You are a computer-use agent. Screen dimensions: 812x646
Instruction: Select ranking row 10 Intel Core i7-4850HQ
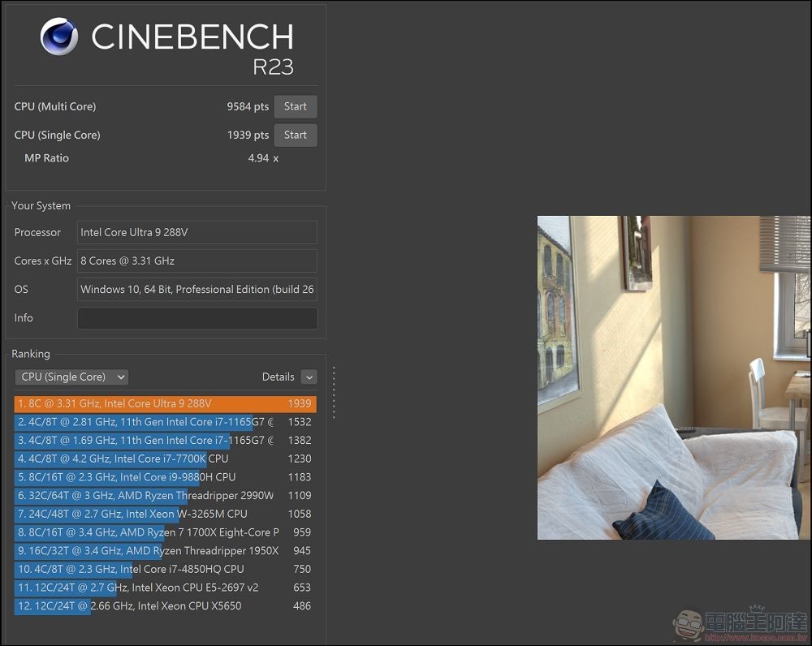(165, 569)
